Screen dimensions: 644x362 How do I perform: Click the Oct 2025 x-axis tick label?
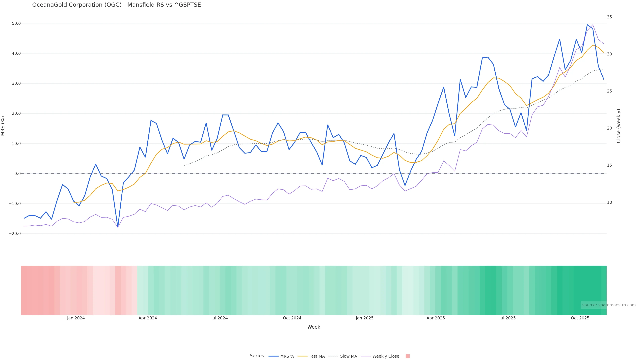pyautogui.click(x=580, y=318)
